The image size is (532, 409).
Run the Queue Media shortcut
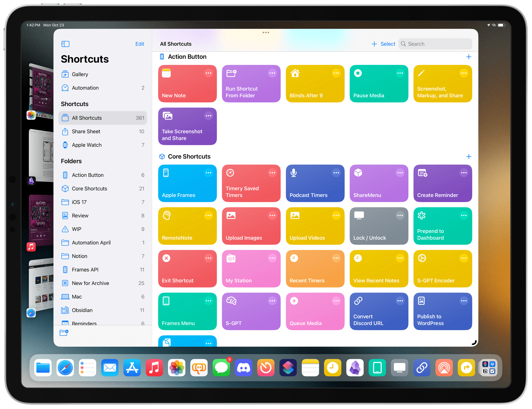[315, 311]
